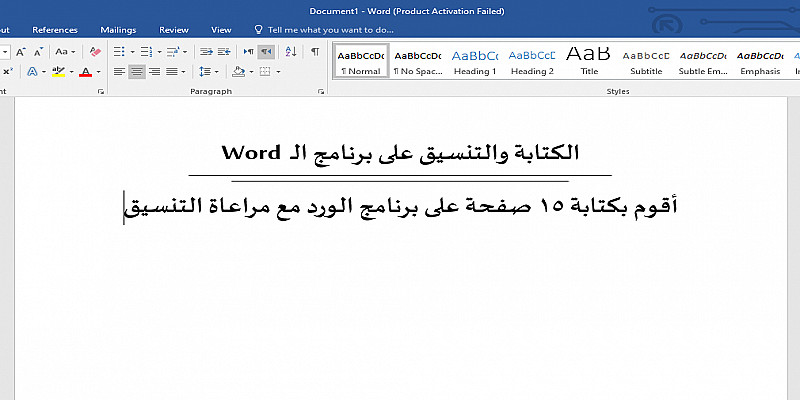Apply the Heading 2 style
The image size is (800, 400).
[532, 61]
